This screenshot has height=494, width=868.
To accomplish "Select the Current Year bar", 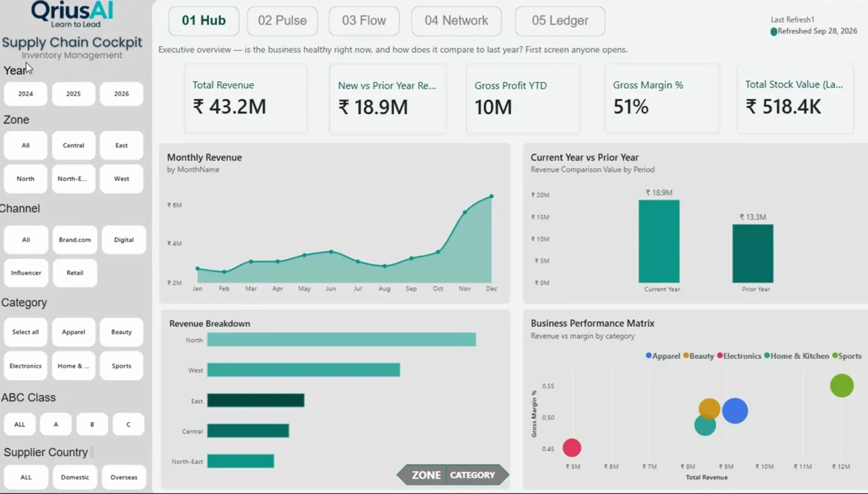I will [x=658, y=241].
